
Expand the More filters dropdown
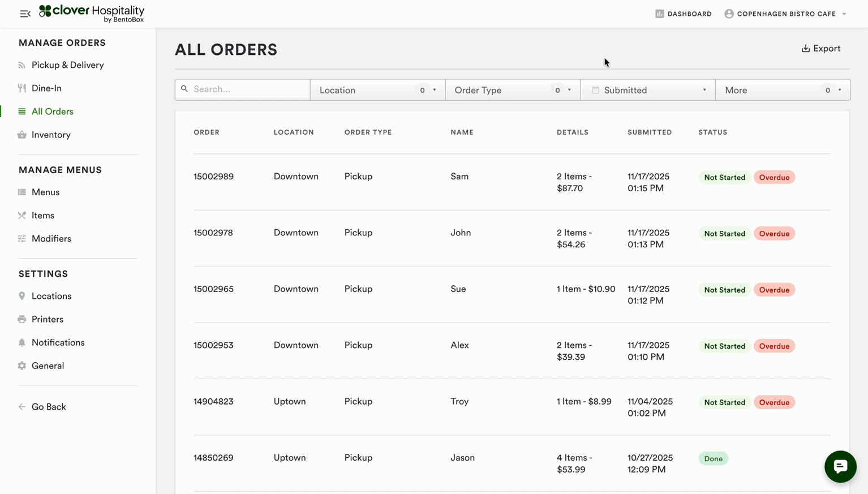click(x=783, y=90)
